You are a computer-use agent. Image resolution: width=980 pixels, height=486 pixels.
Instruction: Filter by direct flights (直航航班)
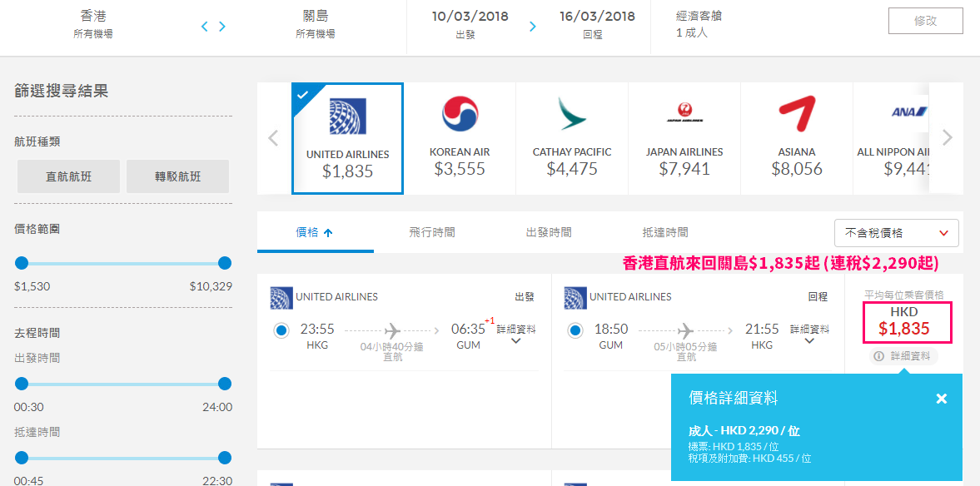[69, 176]
